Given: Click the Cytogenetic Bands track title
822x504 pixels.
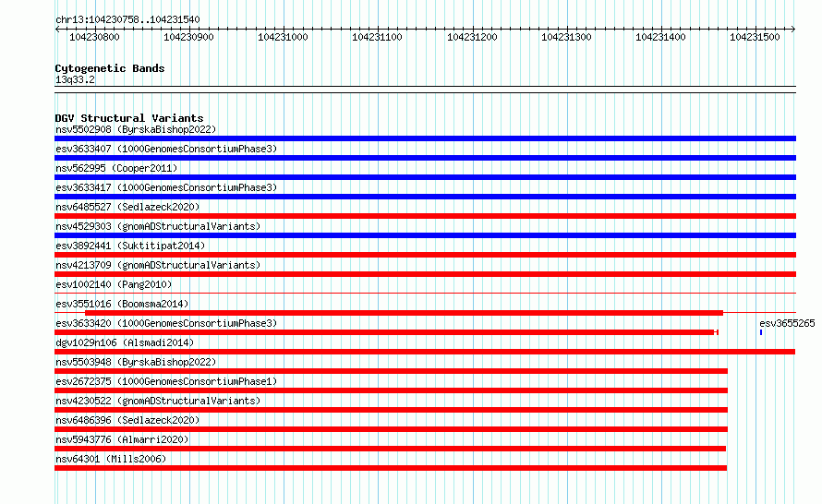Looking at the screenshot, I should [x=110, y=68].
